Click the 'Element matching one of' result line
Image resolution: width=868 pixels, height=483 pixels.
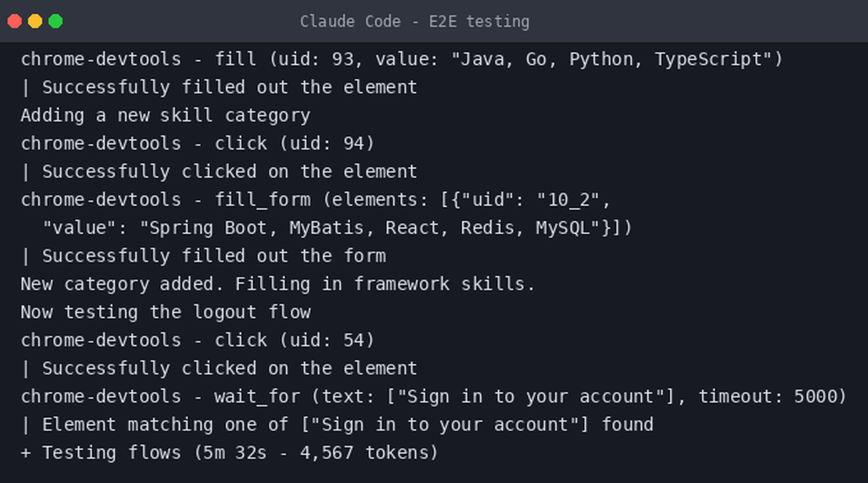pos(337,425)
